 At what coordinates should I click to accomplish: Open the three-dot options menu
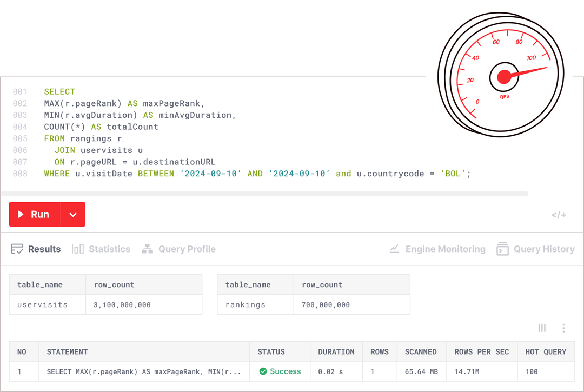point(563,328)
